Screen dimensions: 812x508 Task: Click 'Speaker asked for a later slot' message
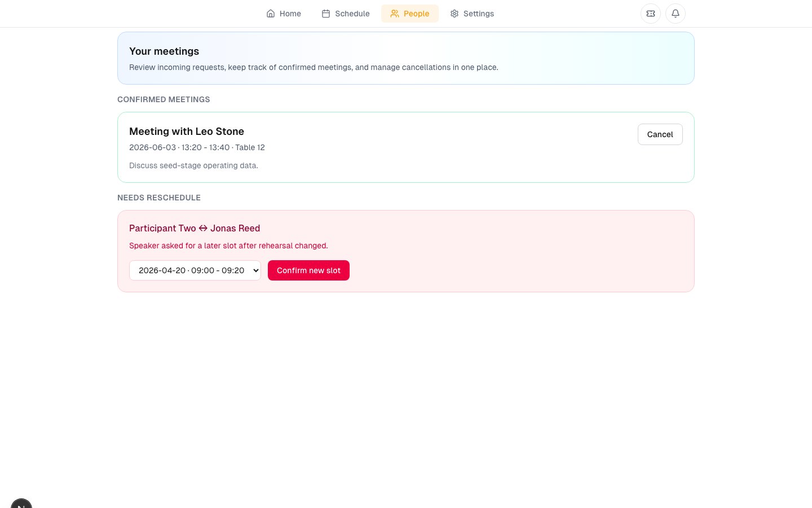228,246
